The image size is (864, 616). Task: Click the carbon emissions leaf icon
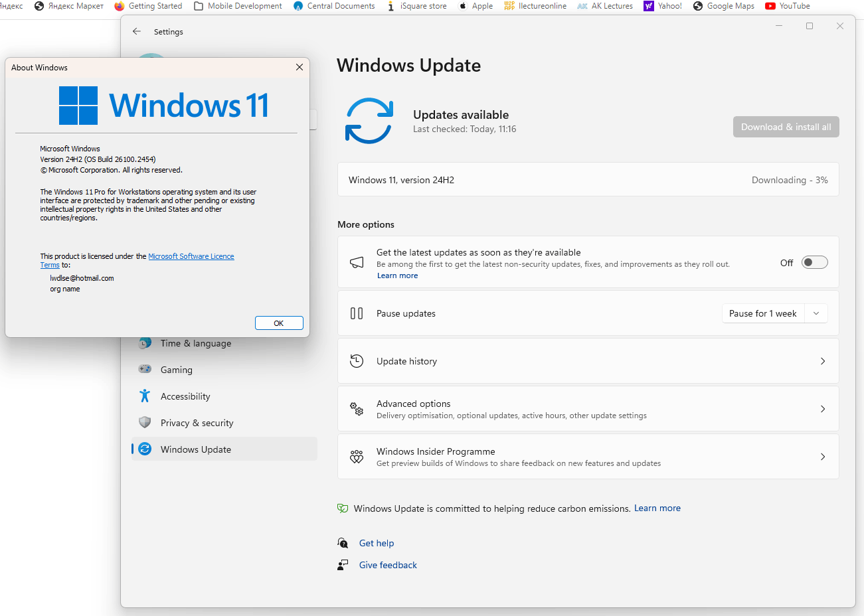(343, 508)
